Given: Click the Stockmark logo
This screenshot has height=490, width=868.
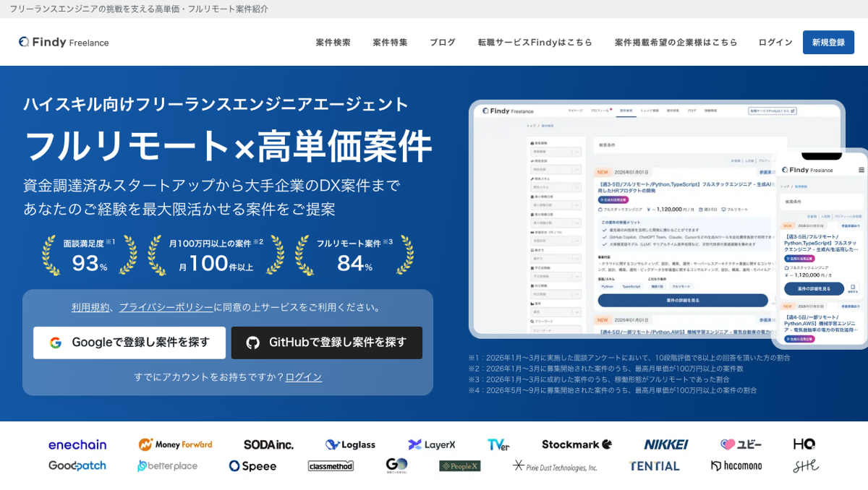Looking at the screenshot, I should (x=577, y=444).
